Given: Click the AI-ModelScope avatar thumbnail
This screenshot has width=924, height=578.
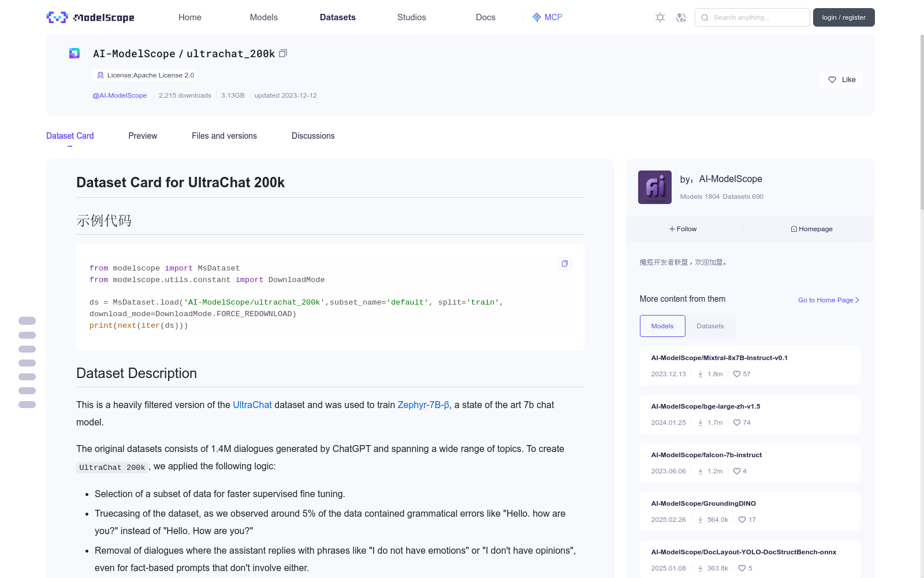Looking at the screenshot, I should click(x=654, y=187).
